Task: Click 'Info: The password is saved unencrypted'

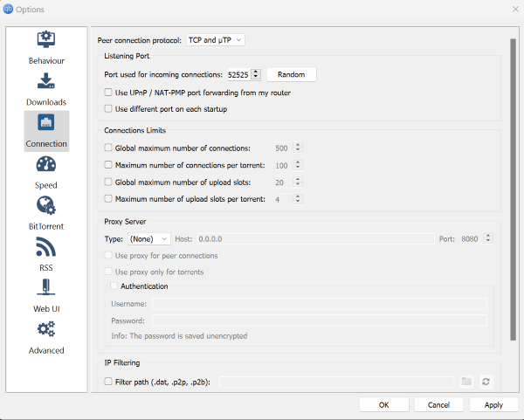Action: click(179, 336)
